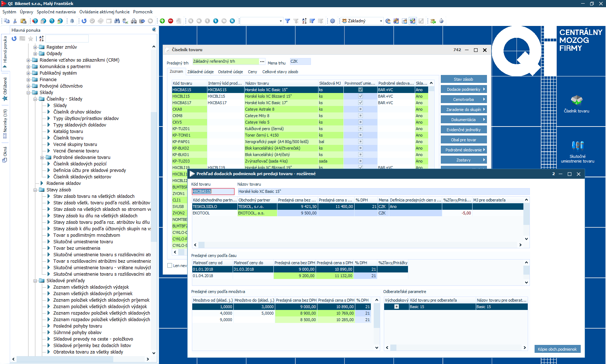This screenshot has height=364, width=606.
Task: Click the red minus delete record icon
Action: (171, 21)
